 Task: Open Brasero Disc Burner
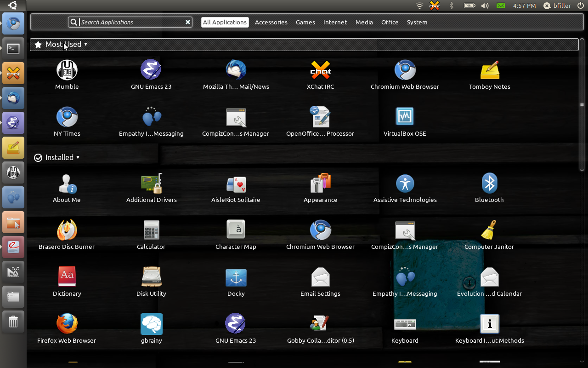pyautogui.click(x=67, y=230)
